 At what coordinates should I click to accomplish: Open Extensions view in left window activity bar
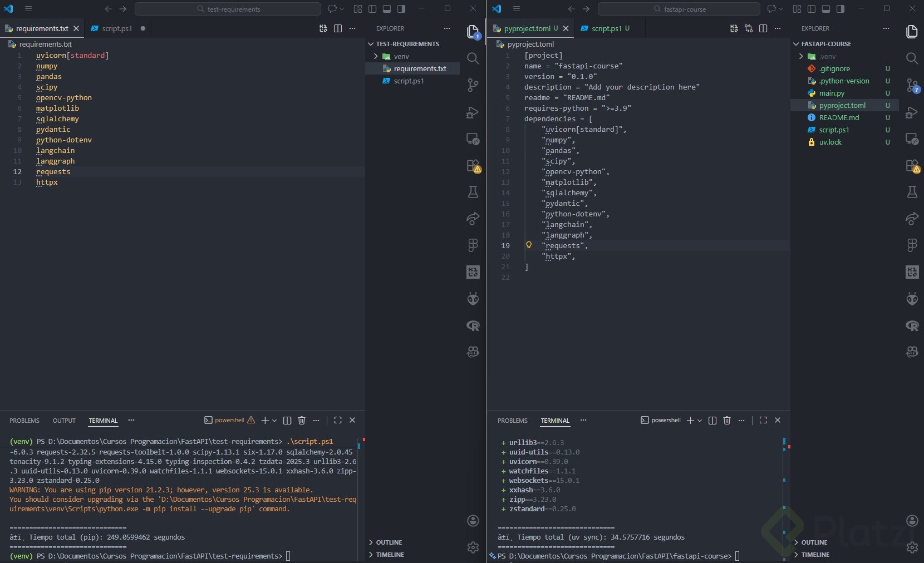473,166
